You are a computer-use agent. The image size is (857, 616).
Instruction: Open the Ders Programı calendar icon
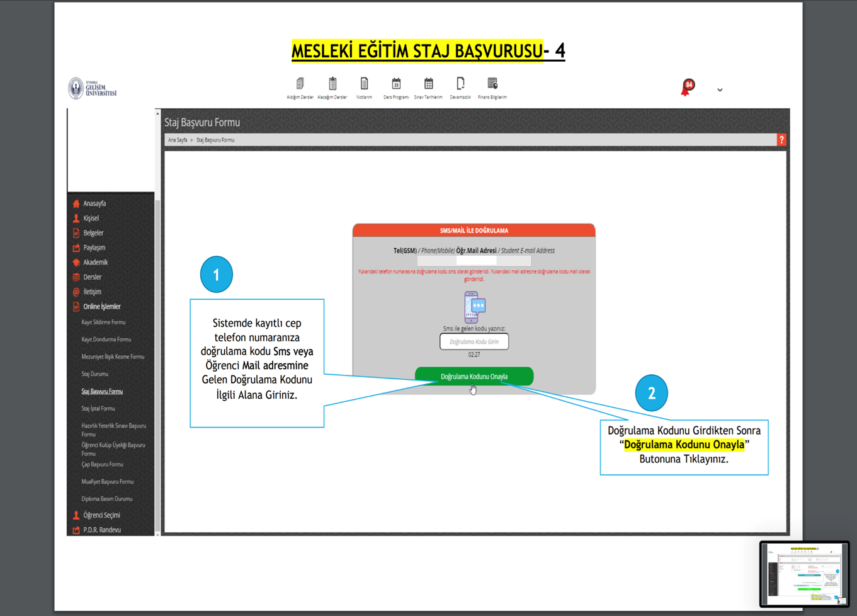click(396, 84)
